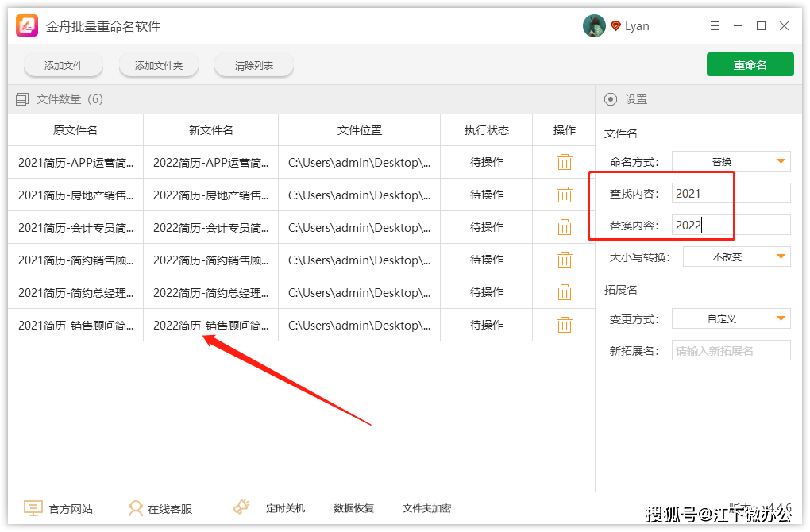Open 数据恢复 link in footer
The width and height of the screenshot is (810, 532).
(353, 508)
